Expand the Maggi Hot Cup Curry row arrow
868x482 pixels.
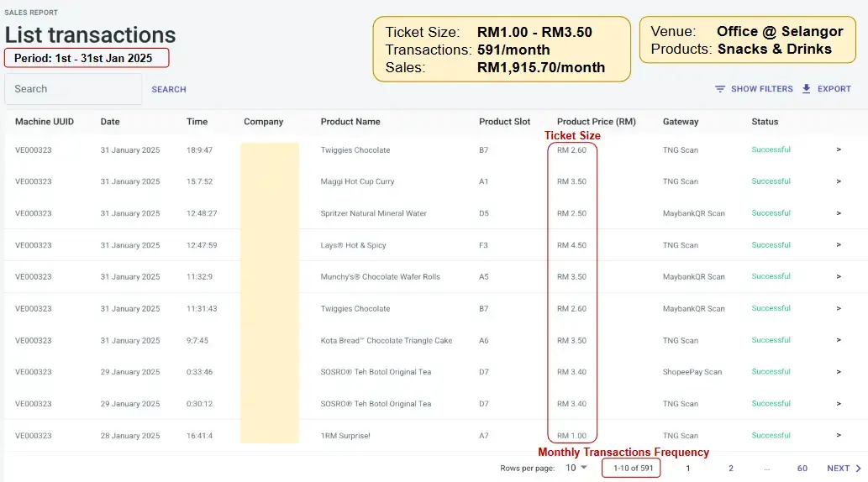839,181
